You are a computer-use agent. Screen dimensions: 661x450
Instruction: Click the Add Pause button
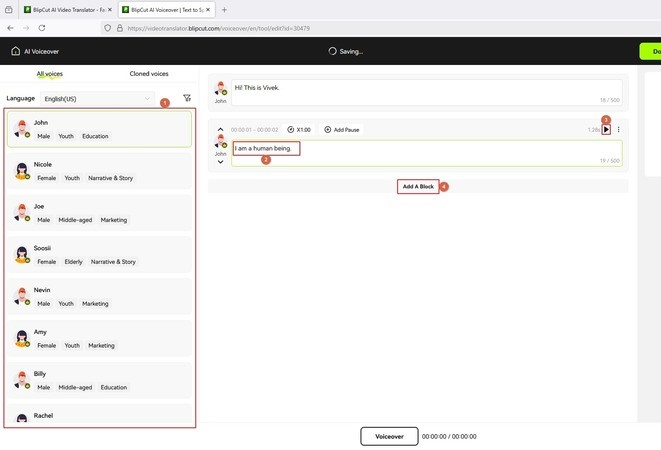tap(342, 130)
